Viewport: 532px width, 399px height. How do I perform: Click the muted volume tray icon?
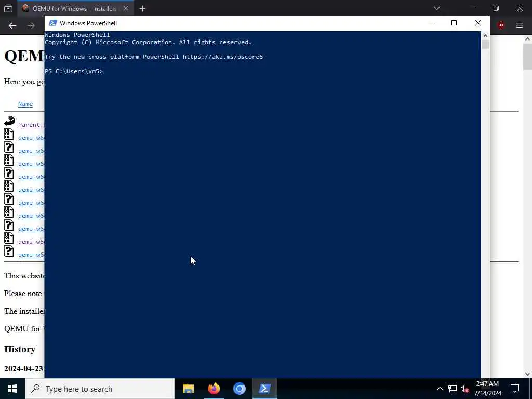[x=464, y=389]
